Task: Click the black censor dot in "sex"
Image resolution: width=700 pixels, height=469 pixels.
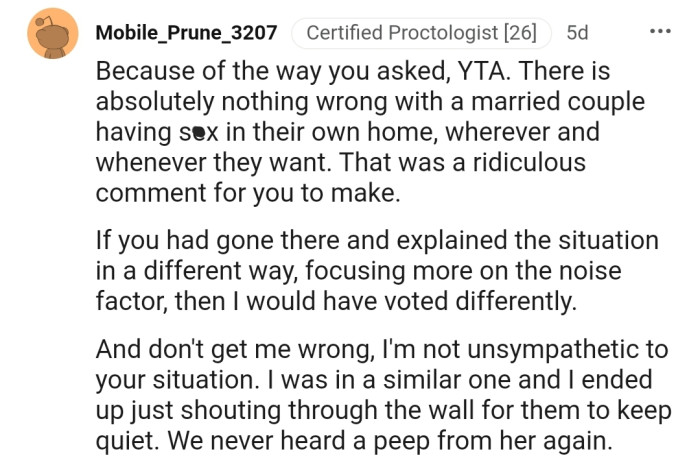Action: coord(199,132)
